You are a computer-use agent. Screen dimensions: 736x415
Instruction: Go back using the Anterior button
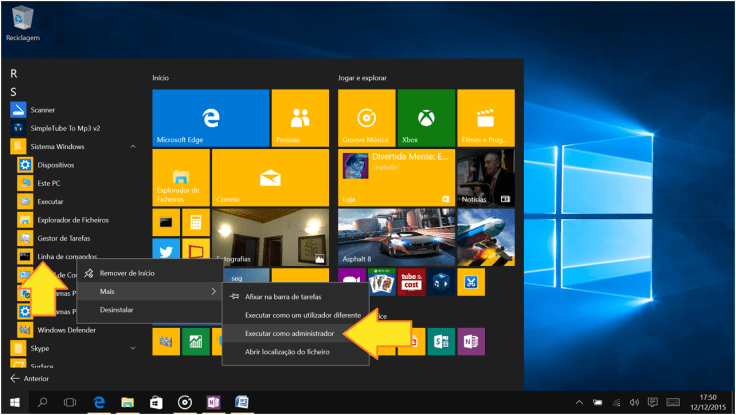[35, 379]
